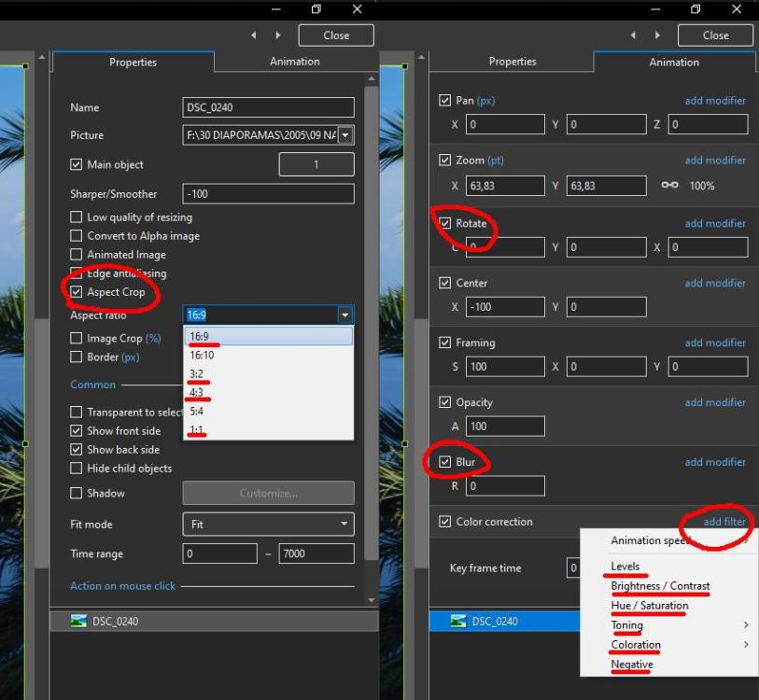Click the scroll down arrow beside Time range

point(372,600)
